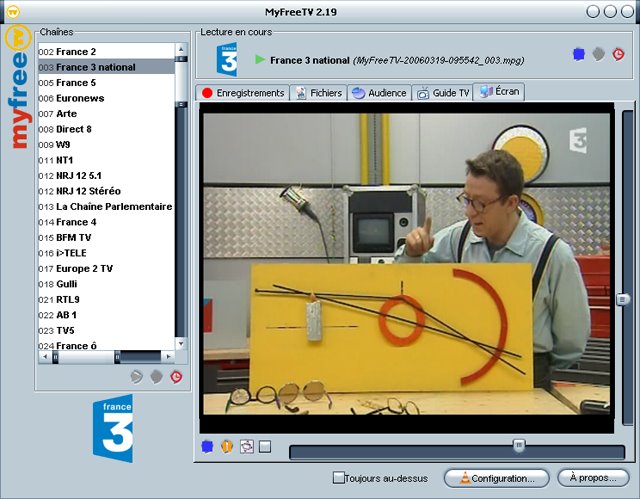
Task: Select channel 008 Direct 8
Action: [106, 129]
